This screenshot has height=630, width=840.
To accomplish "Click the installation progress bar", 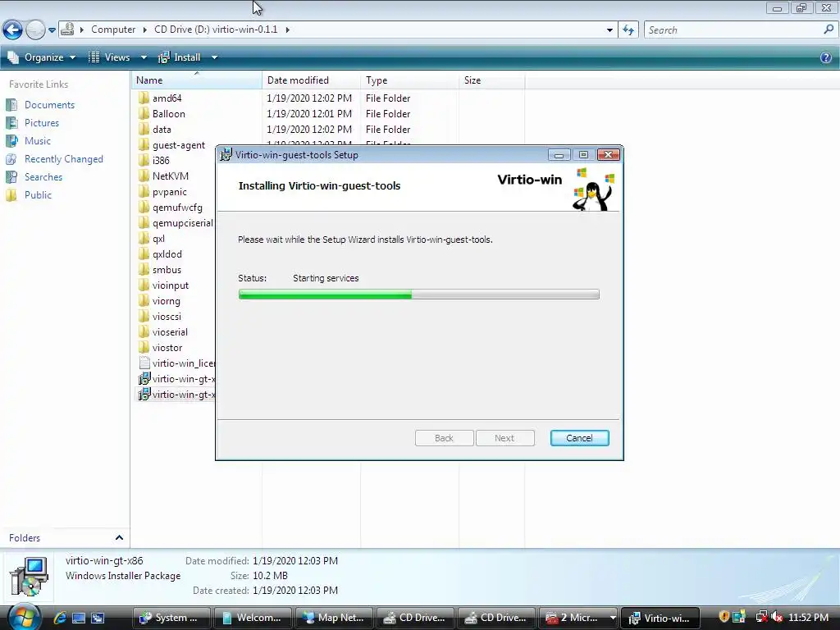I will pos(419,294).
